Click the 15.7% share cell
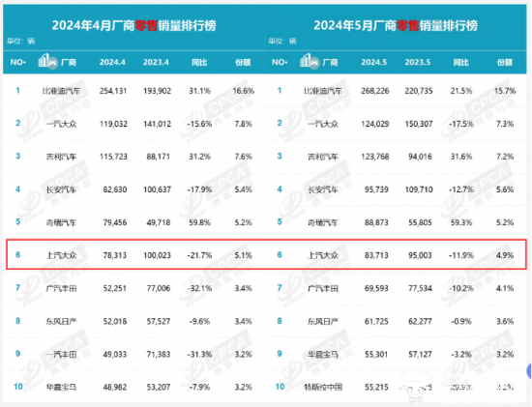 (505, 91)
